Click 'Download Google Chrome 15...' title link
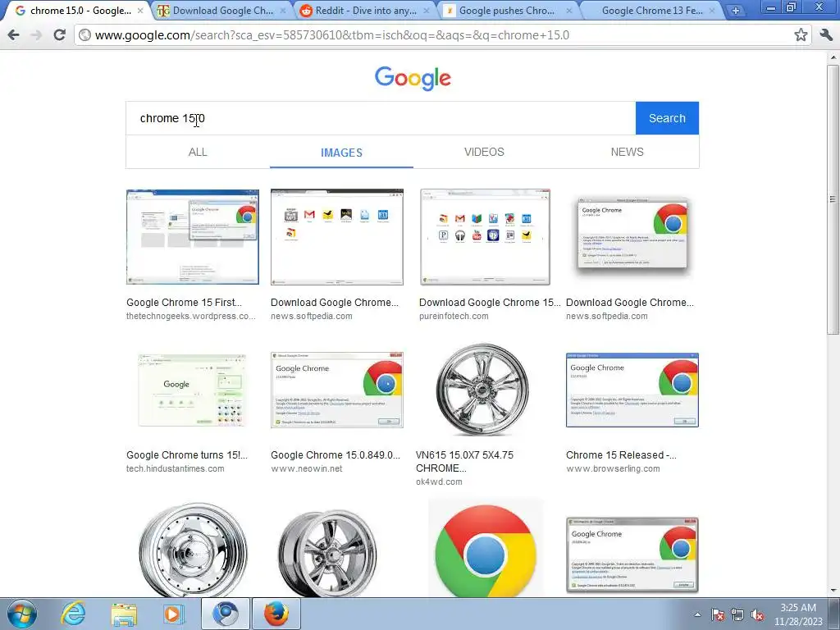This screenshot has width=840, height=630. [x=490, y=303]
